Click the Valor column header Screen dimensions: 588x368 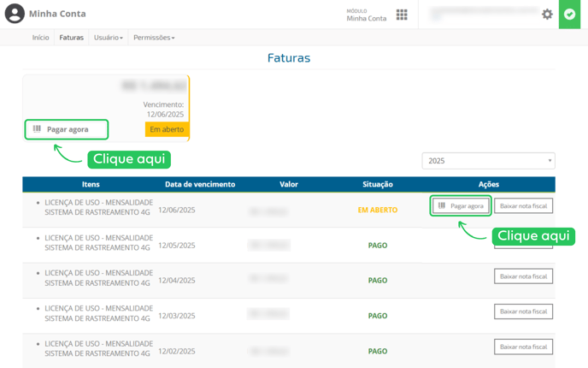[289, 184]
